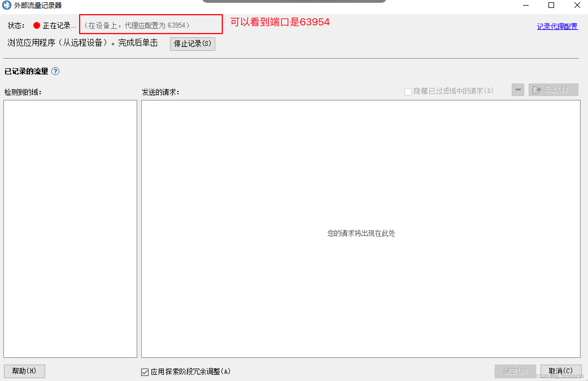Click the 导出(X) export button
The width and height of the screenshot is (588, 381).
[553, 90]
